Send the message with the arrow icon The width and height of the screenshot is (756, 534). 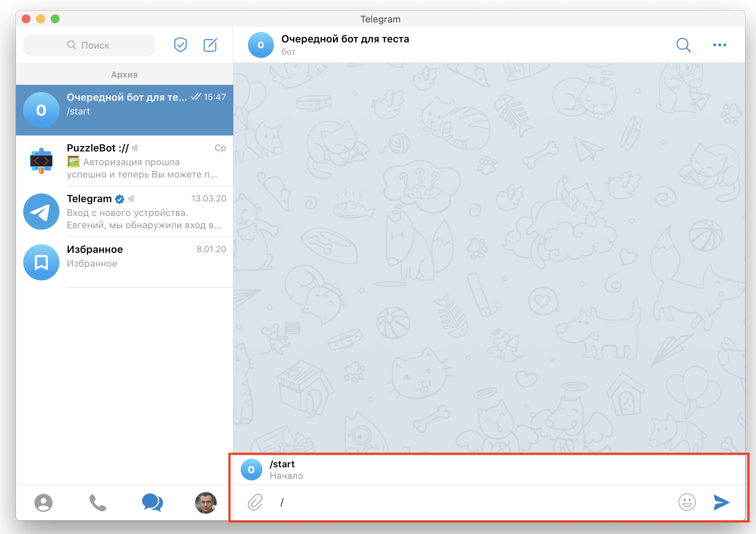721,502
